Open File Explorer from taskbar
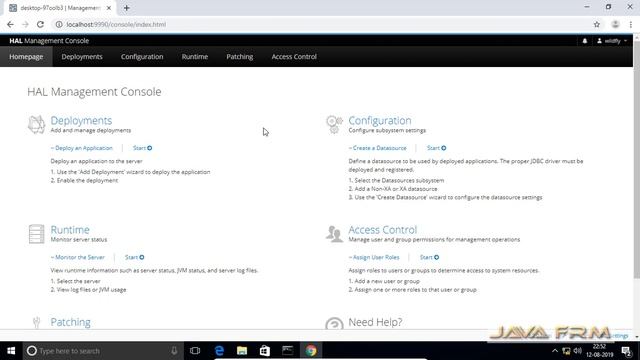 pyautogui.click(x=242, y=351)
